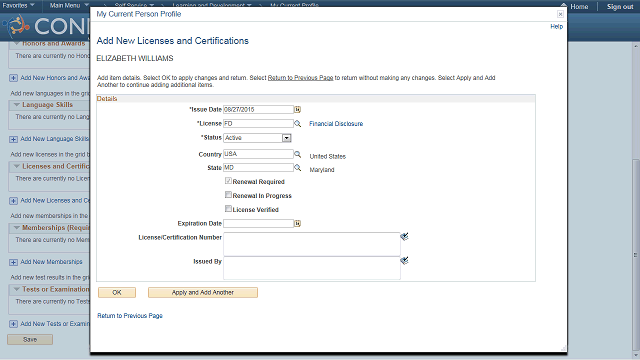This screenshot has height=360, width=640.
Task: Collapse the Language Skills section
Action: (17, 105)
